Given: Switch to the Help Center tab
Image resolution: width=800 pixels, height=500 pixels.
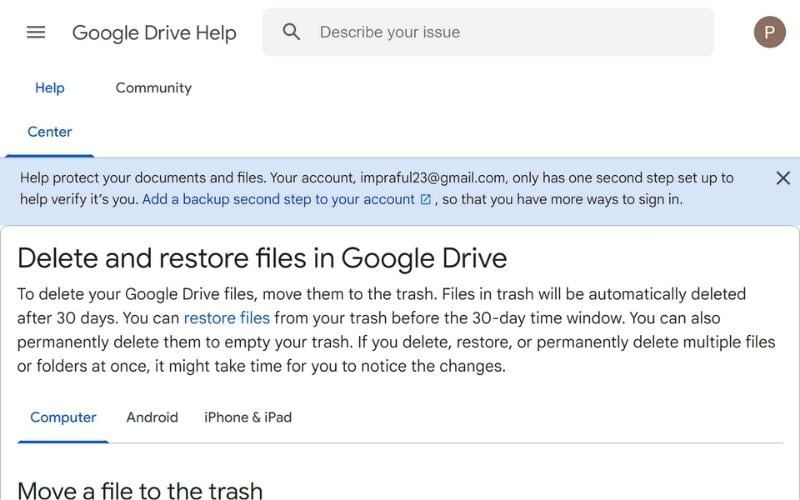Looking at the screenshot, I should (x=49, y=110).
